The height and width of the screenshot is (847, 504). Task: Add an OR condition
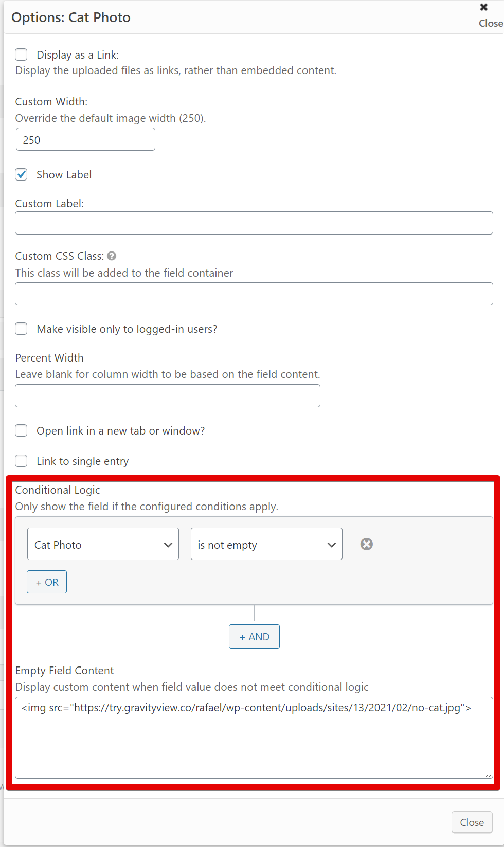click(x=47, y=582)
